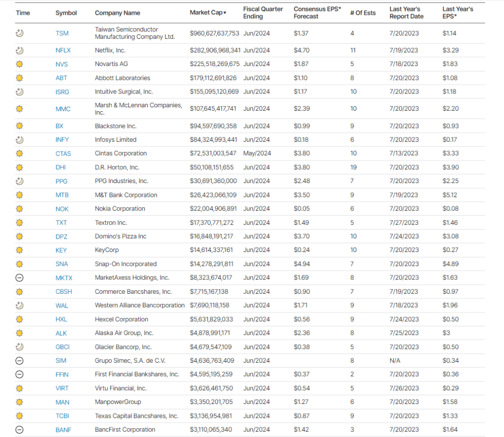Image resolution: width=504 pixels, height=437 pixels.
Task: Click N/A report date for Grupo Simec
Action: coord(395,361)
